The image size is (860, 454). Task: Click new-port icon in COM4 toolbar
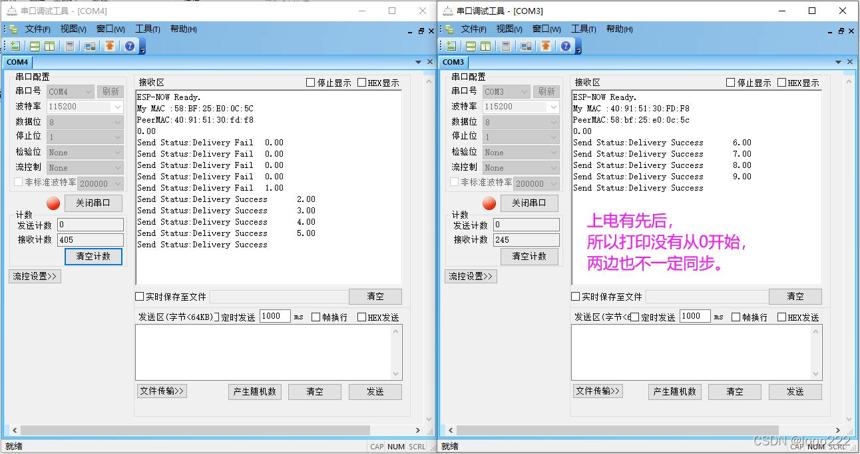[15, 47]
